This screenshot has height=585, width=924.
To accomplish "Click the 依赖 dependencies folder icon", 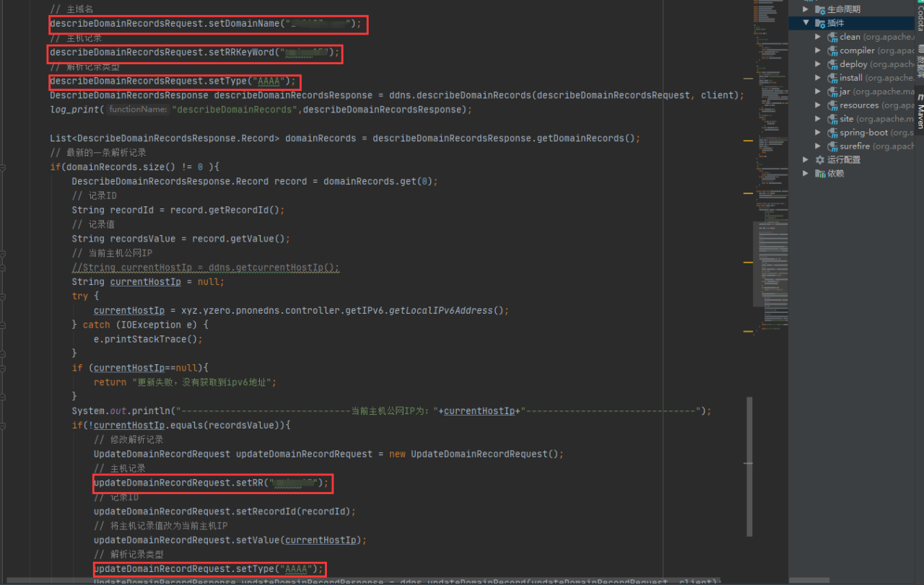I will coord(820,174).
